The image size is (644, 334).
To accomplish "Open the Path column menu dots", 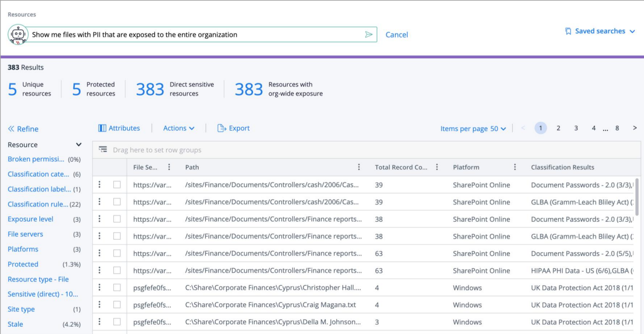I will (359, 167).
